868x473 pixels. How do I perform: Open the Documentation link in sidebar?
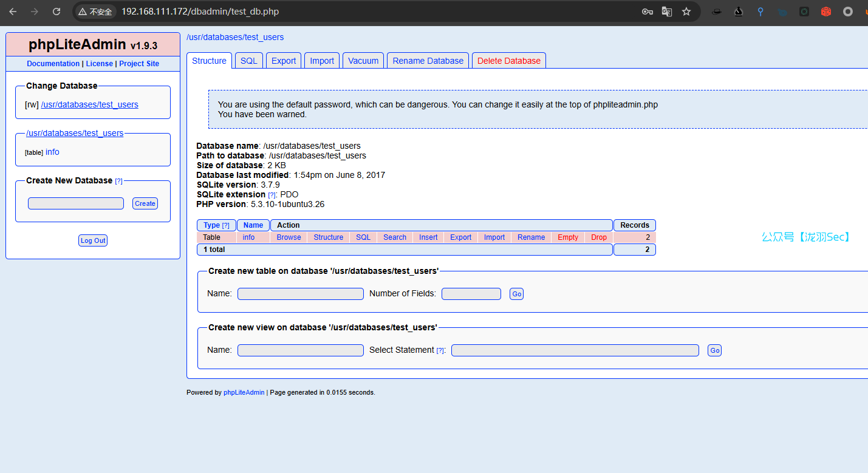53,64
